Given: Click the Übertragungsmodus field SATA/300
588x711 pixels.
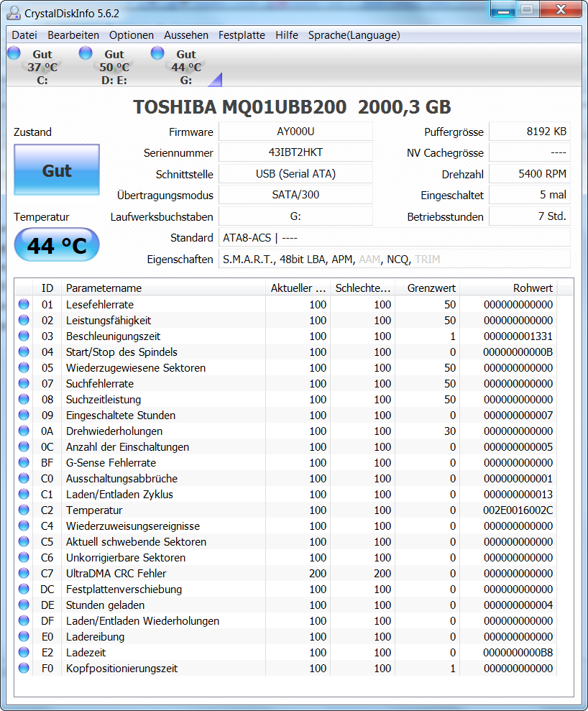Looking at the screenshot, I should (x=295, y=195).
